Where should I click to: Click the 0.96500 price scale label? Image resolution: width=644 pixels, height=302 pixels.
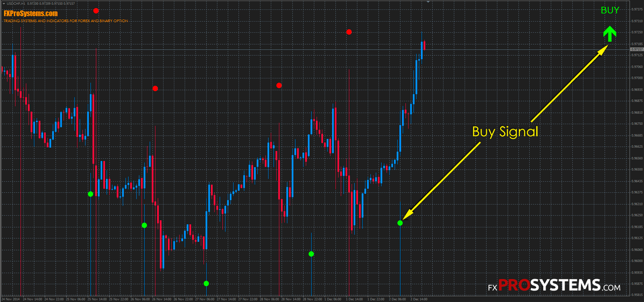(637, 170)
